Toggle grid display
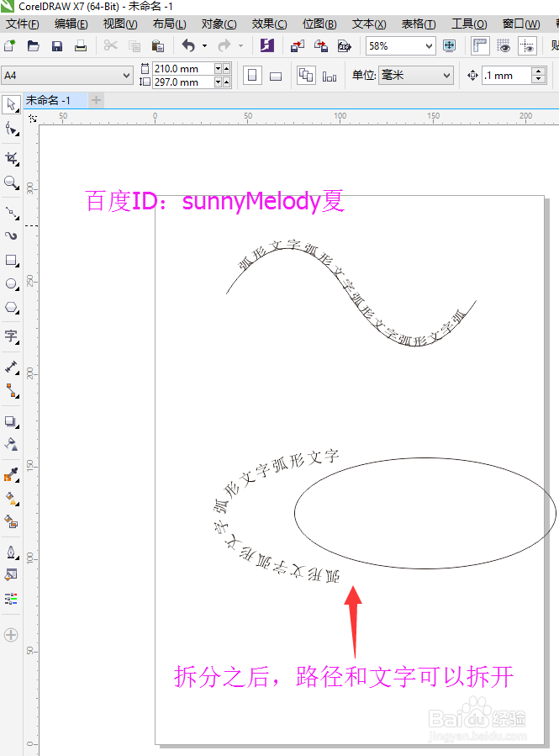 504,46
